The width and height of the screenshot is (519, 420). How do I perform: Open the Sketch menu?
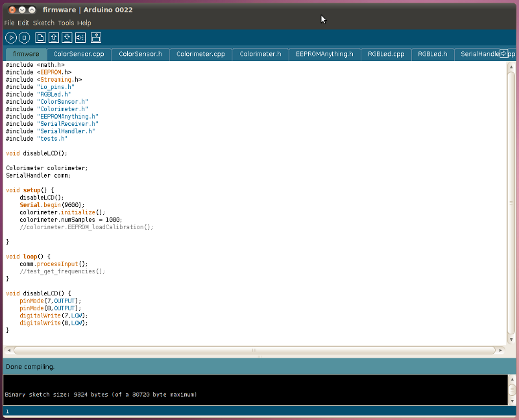click(43, 23)
